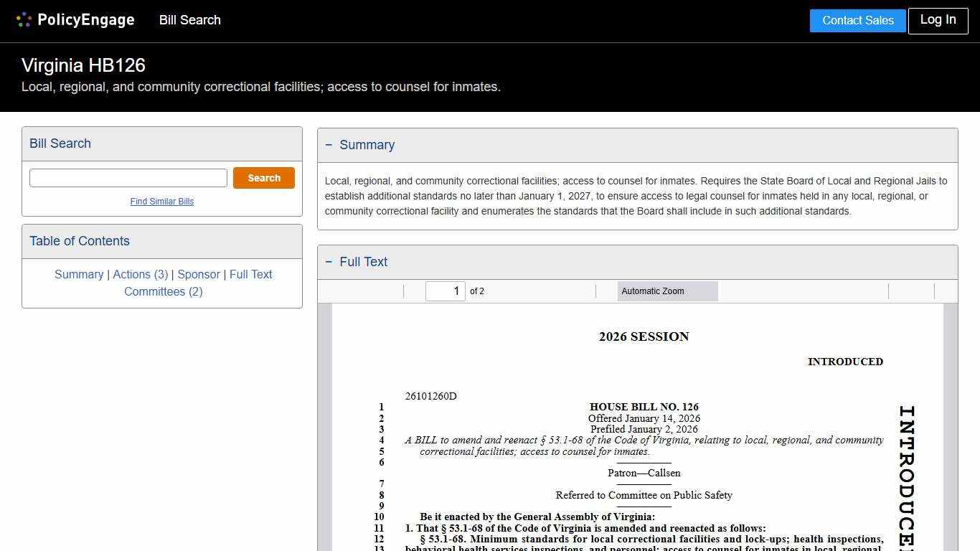The width and height of the screenshot is (980, 551).
Task: Click the Contact Sales button
Action: [x=857, y=20]
